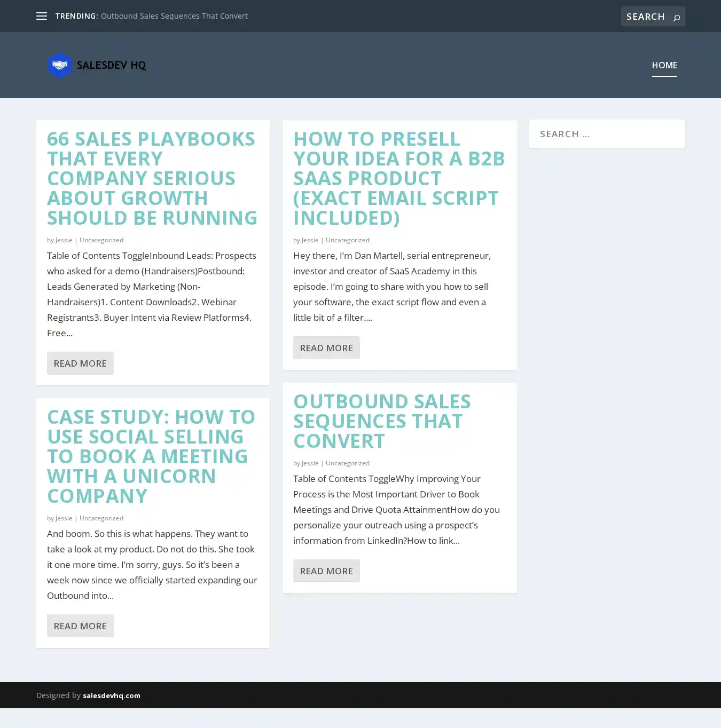Open trending link Outbound Sales Sequences That Convert
Screen dimensions: 721x728
click(x=174, y=16)
